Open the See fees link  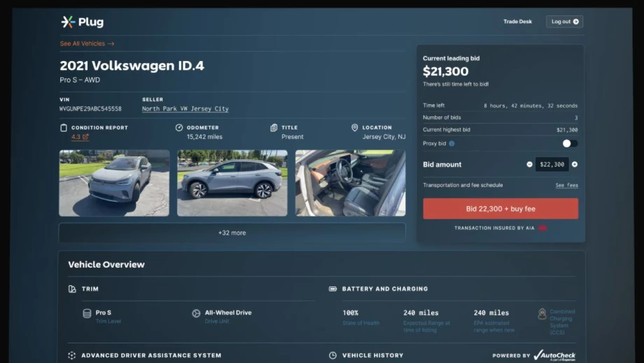click(567, 186)
